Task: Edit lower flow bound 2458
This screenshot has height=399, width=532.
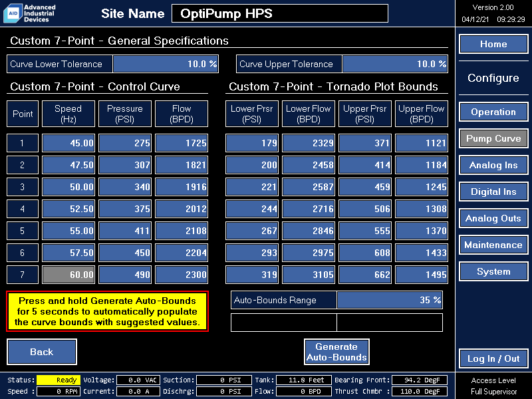Action: [x=309, y=165]
